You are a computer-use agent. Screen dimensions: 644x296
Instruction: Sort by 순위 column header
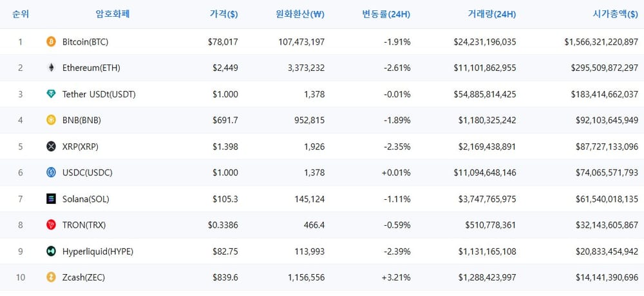click(21, 14)
